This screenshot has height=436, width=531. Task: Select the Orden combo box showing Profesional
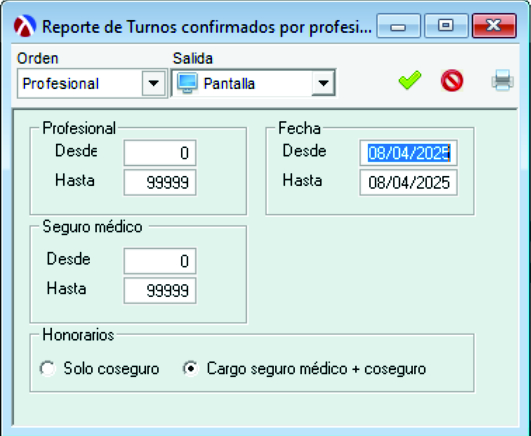(92, 83)
